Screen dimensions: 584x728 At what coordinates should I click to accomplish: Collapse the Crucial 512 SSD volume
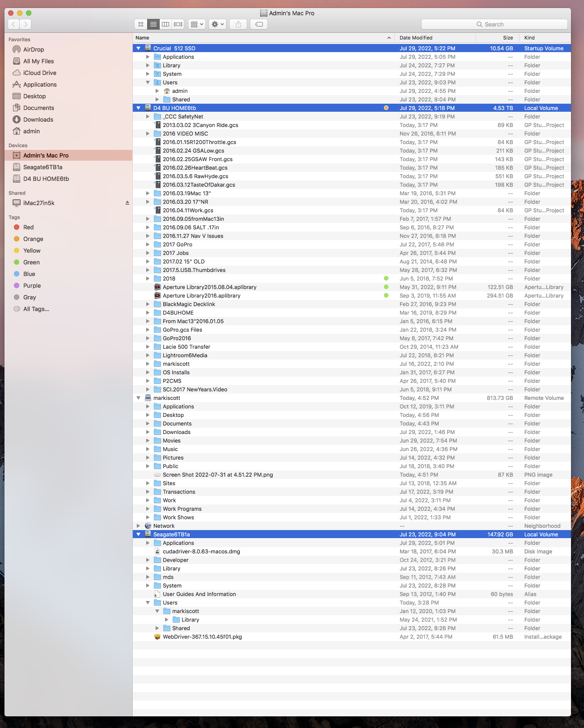138,48
